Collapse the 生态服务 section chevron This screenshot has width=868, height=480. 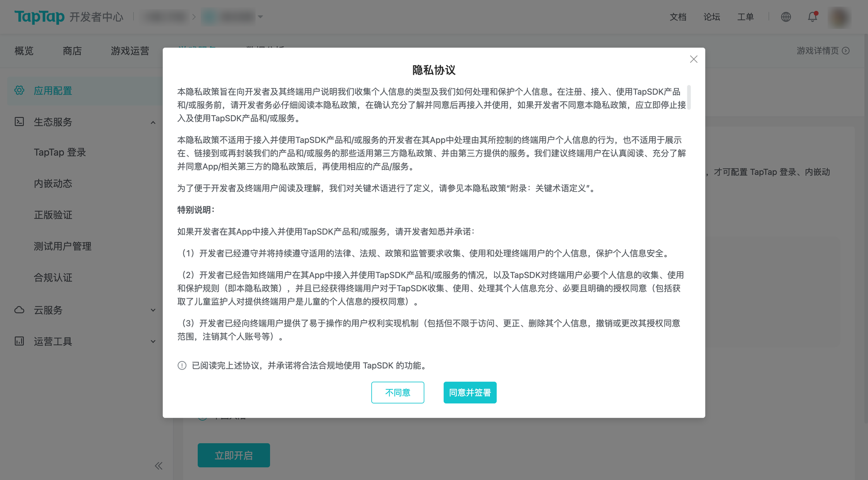(x=153, y=123)
